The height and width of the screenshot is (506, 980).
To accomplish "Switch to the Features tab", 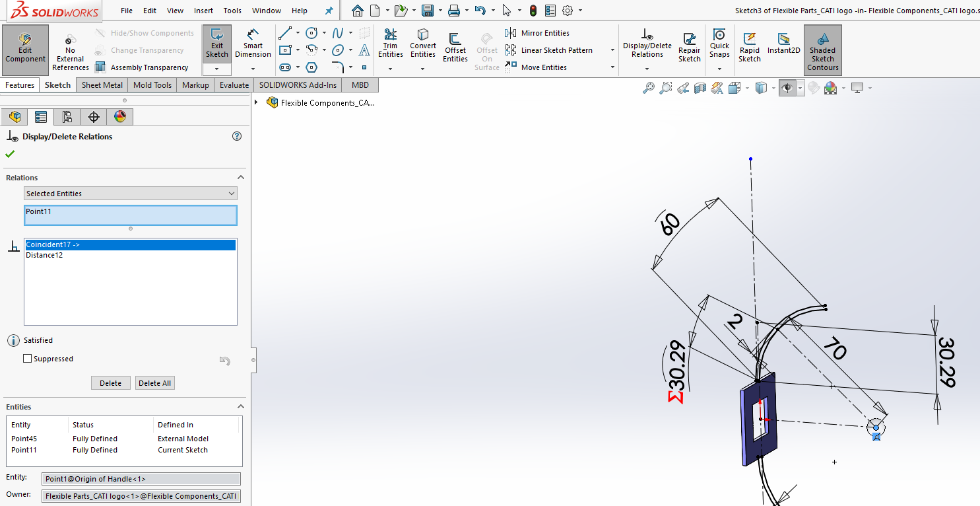I will point(20,85).
